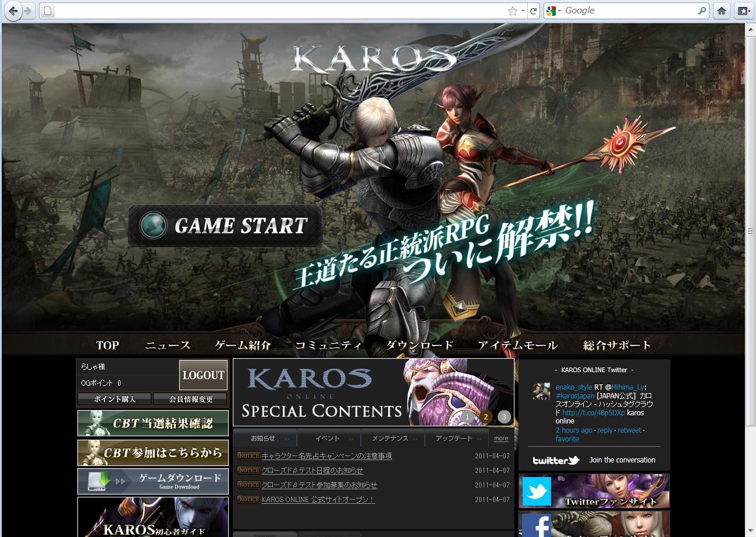Click the enako_style avatar thumbnail
This screenshot has height=537, width=756.
point(541,391)
